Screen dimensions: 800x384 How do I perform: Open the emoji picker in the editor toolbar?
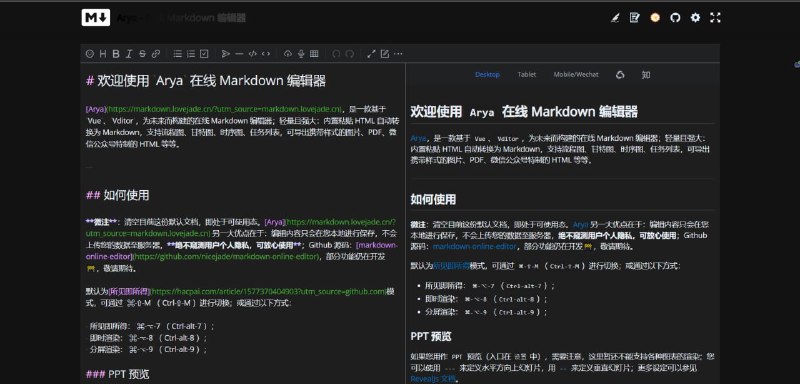[x=90, y=54]
